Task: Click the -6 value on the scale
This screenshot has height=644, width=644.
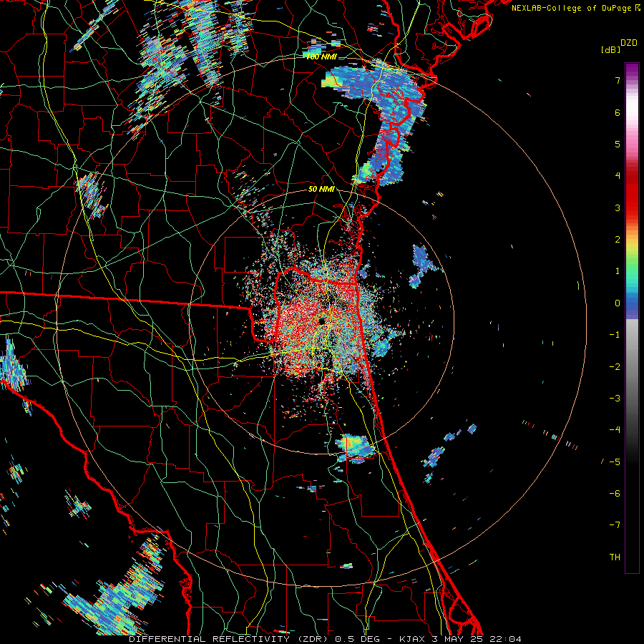Action: click(x=615, y=494)
